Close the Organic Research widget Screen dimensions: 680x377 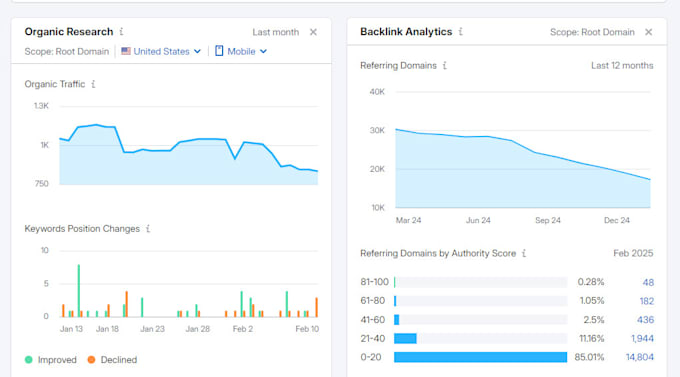point(313,32)
